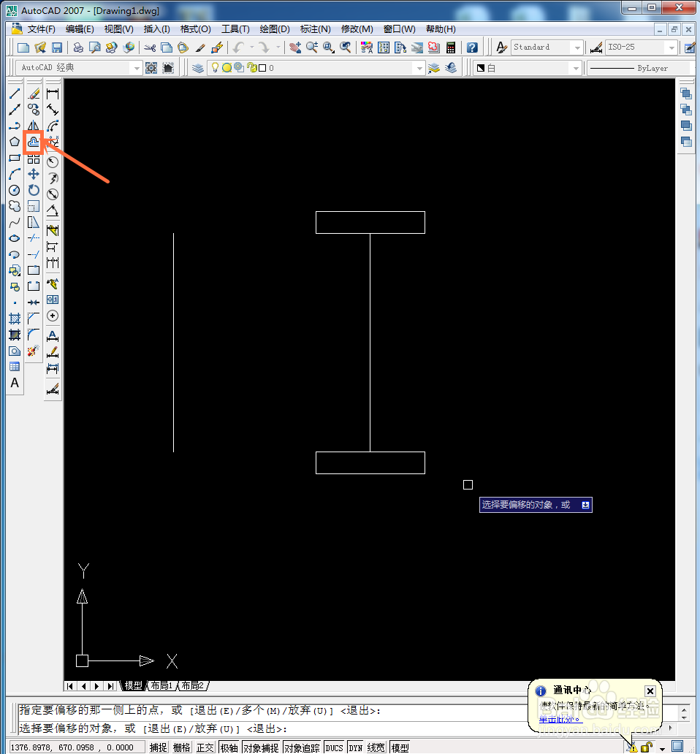
Task: Select the Ellipse draw tool
Action: tap(15, 238)
